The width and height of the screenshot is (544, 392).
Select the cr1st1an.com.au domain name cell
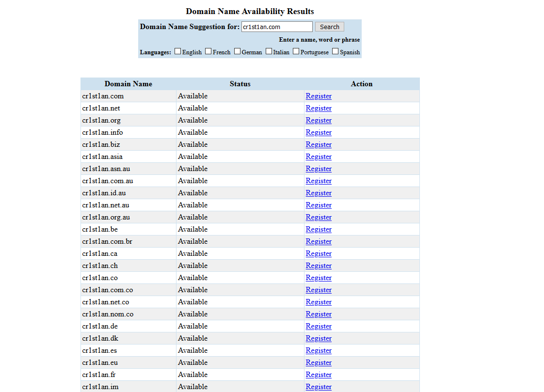click(128, 181)
